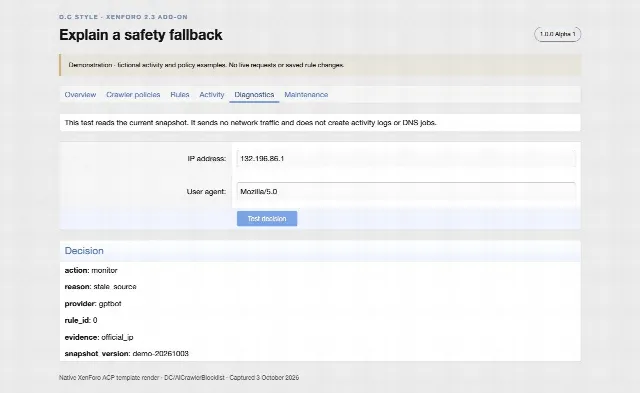Viewport: 640px width, 393px height.
Task: Open the Overview tab
Action: (x=80, y=95)
